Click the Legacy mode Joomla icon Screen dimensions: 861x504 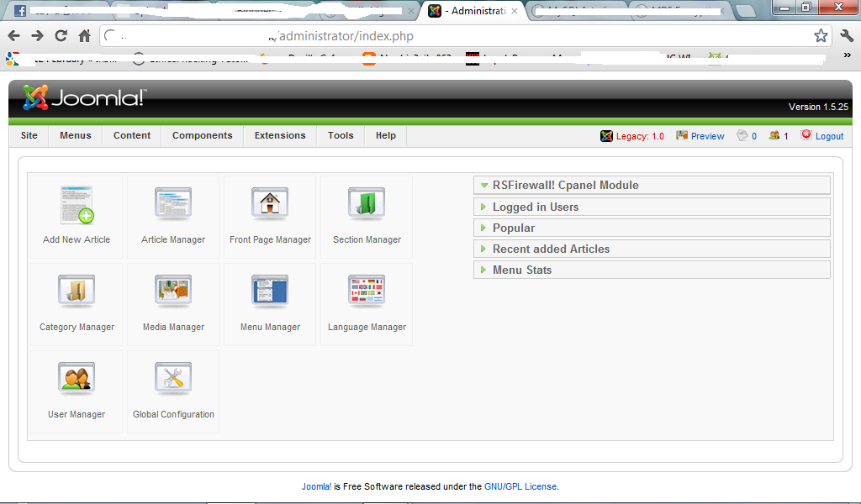tap(606, 136)
